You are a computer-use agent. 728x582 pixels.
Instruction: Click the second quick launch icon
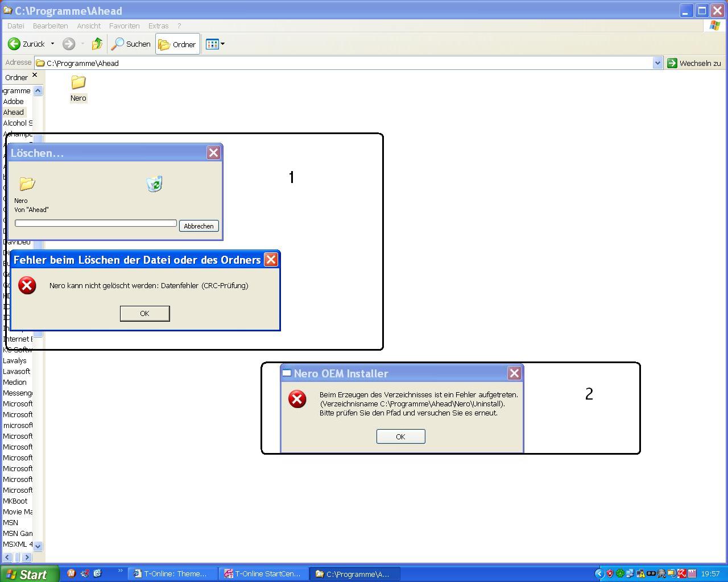[84, 573]
